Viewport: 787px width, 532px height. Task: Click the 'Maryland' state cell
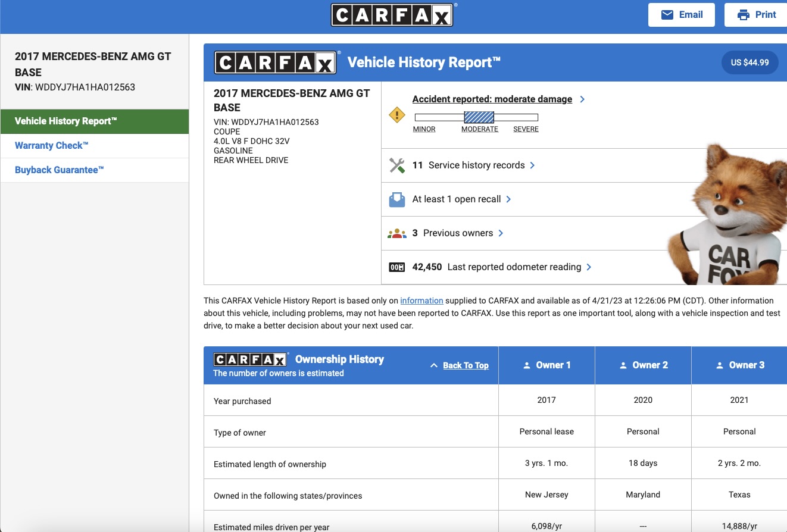(x=643, y=495)
